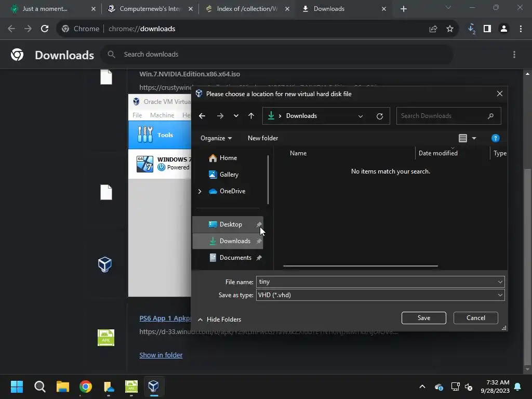Open the File name dropdown arrow

[500, 282]
